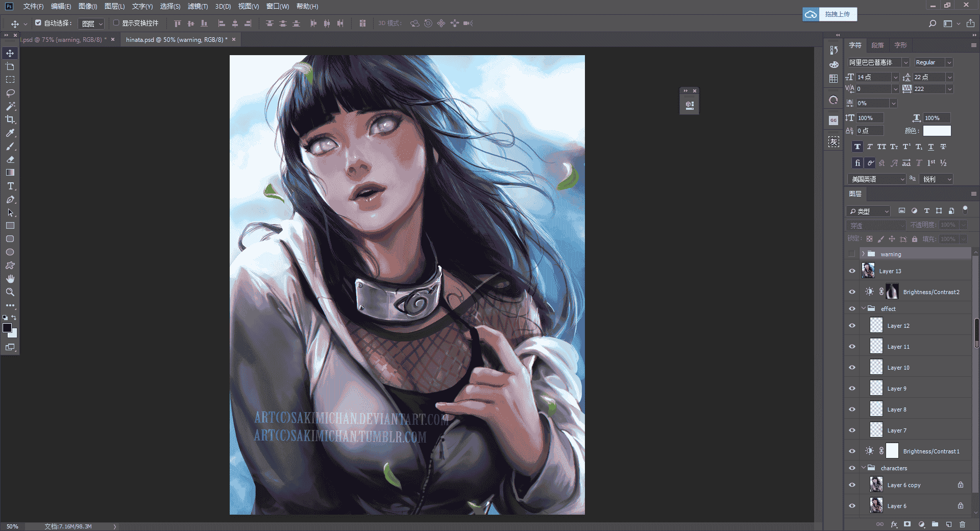
Task: Switch to the 段落 panel tab
Action: [x=877, y=45]
